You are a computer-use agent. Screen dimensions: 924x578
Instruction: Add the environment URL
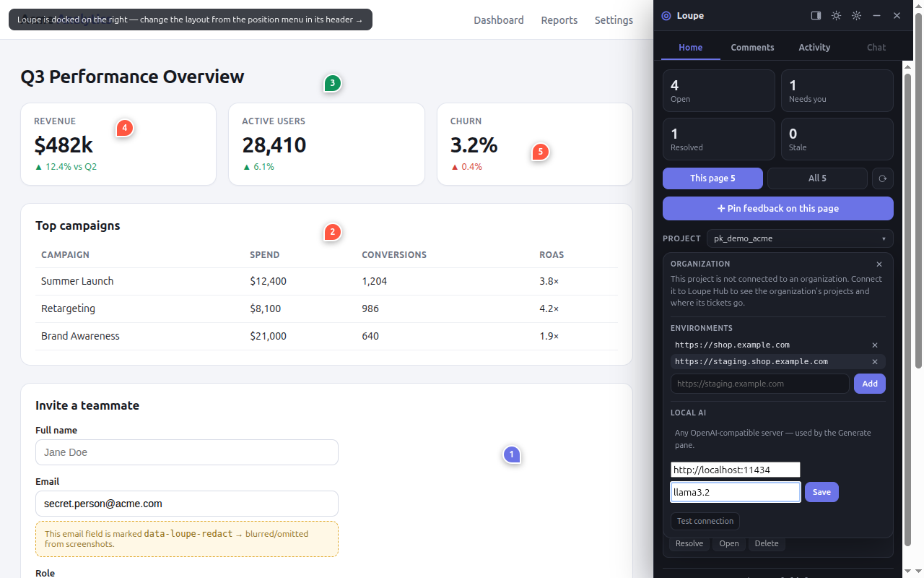[x=870, y=384]
